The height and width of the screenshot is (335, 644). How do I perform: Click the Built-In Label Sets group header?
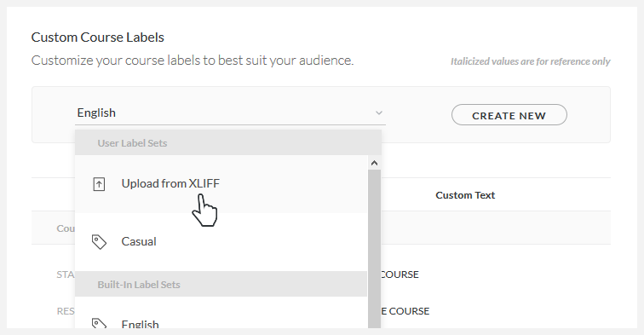point(221,285)
